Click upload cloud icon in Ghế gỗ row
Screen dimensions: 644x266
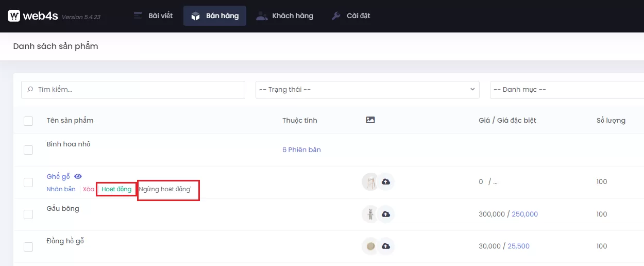pos(386,182)
